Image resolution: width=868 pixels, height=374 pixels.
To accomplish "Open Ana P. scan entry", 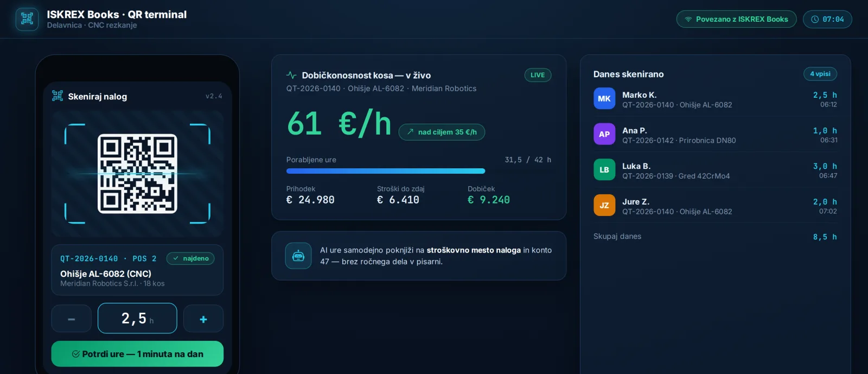I will coord(715,135).
